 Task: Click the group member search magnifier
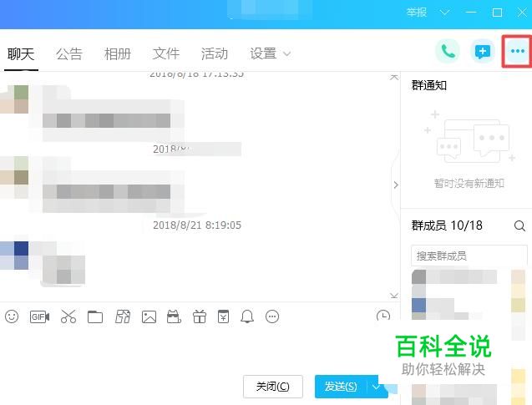pos(519,225)
